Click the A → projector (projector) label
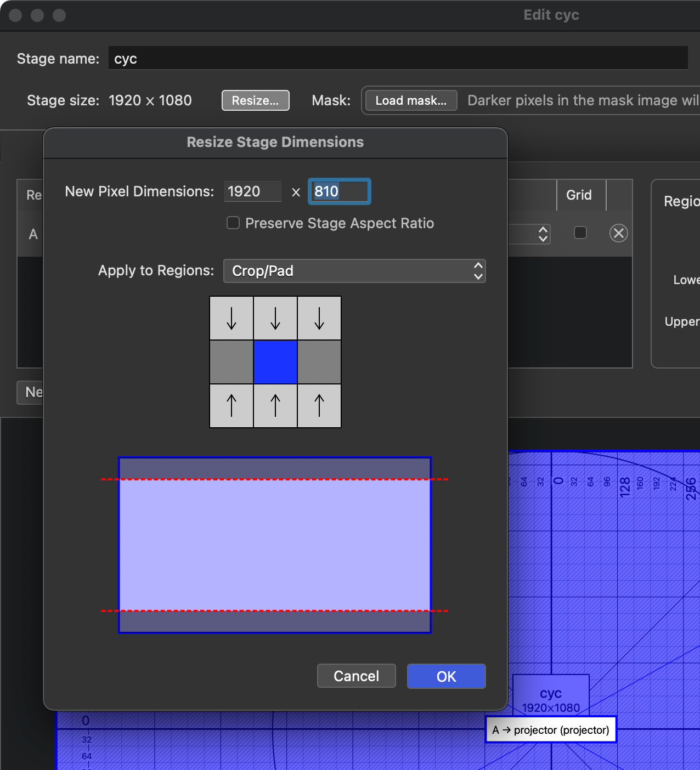The image size is (700, 770). coord(551,730)
